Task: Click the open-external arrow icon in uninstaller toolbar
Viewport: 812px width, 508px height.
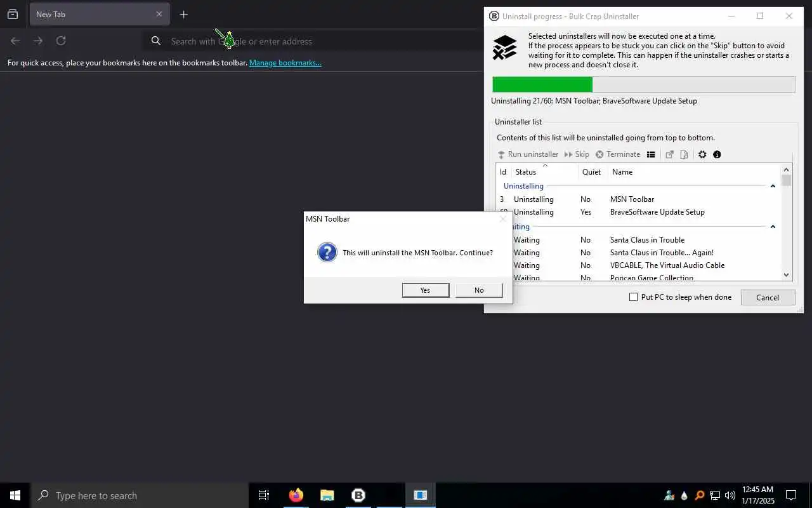Action: click(x=669, y=154)
